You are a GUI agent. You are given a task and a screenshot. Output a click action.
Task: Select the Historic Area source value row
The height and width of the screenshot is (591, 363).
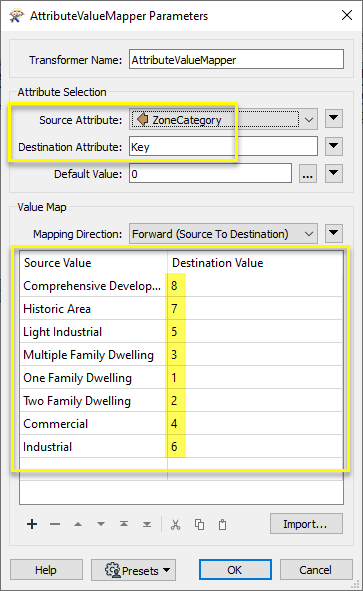181,309
